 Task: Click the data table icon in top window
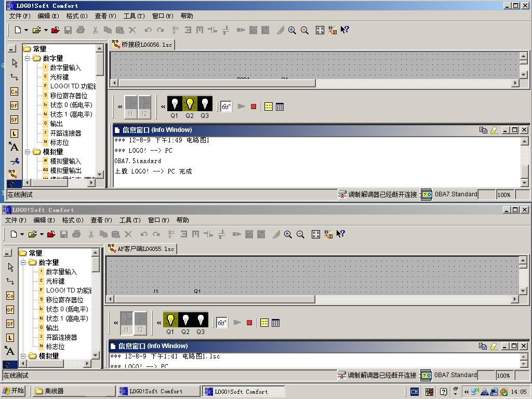pyautogui.click(x=280, y=107)
